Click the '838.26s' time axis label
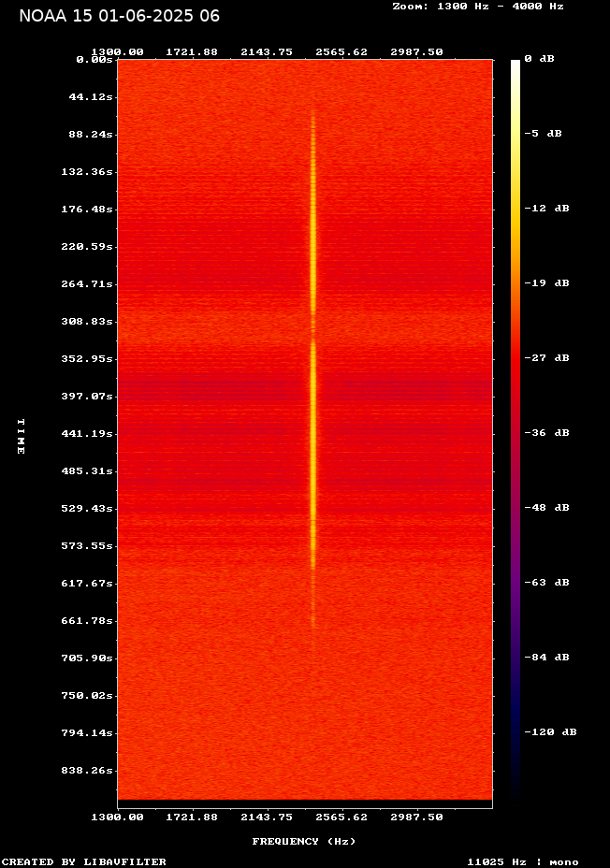Image resolution: width=610 pixels, height=868 pixels. click(87, 771)
